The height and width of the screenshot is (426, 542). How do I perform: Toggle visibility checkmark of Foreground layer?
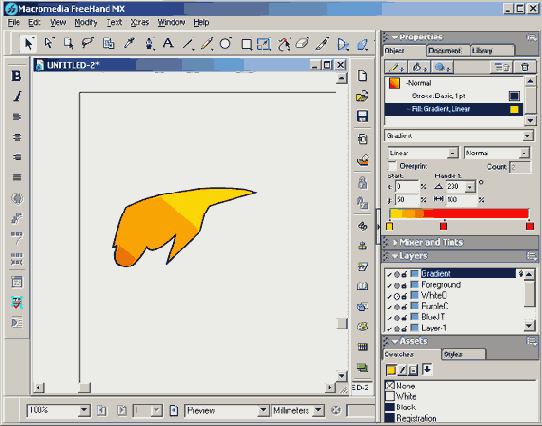[390, 285]
